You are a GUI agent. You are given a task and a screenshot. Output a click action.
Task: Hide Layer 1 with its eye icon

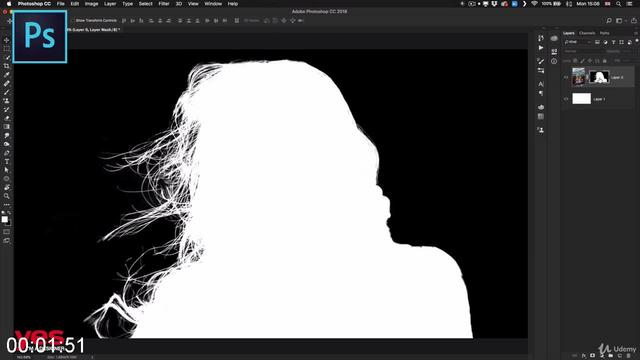(x=566, y=99)
